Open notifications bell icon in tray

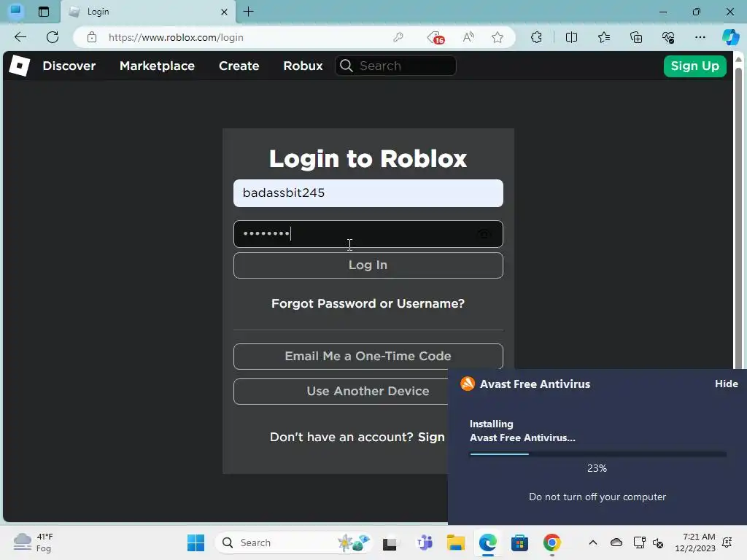(727, 542)
